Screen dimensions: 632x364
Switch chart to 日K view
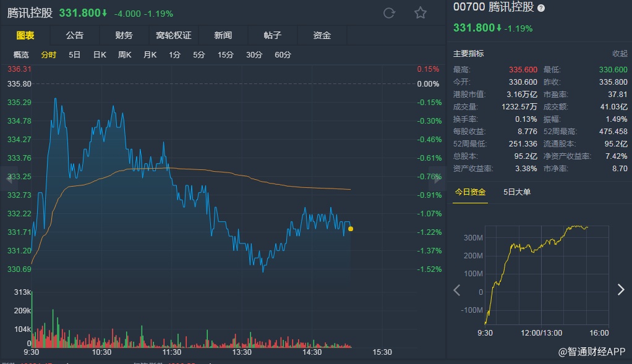(100, 55)
